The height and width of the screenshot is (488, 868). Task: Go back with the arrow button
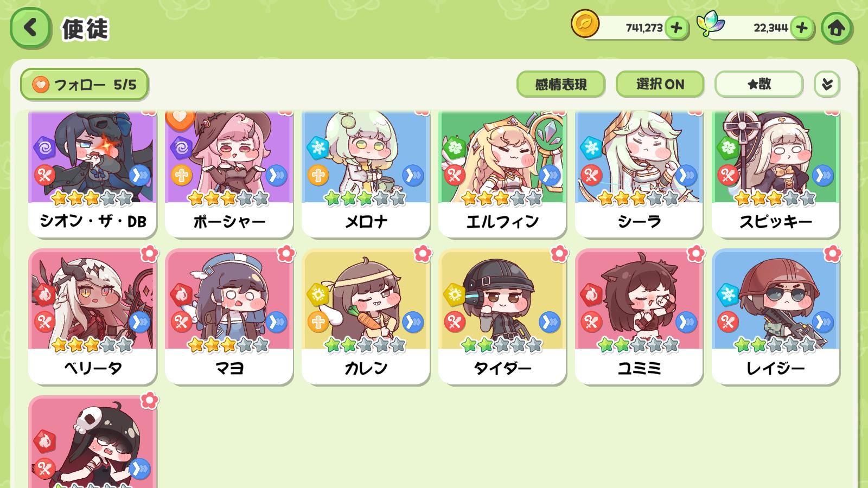(30, 27)
